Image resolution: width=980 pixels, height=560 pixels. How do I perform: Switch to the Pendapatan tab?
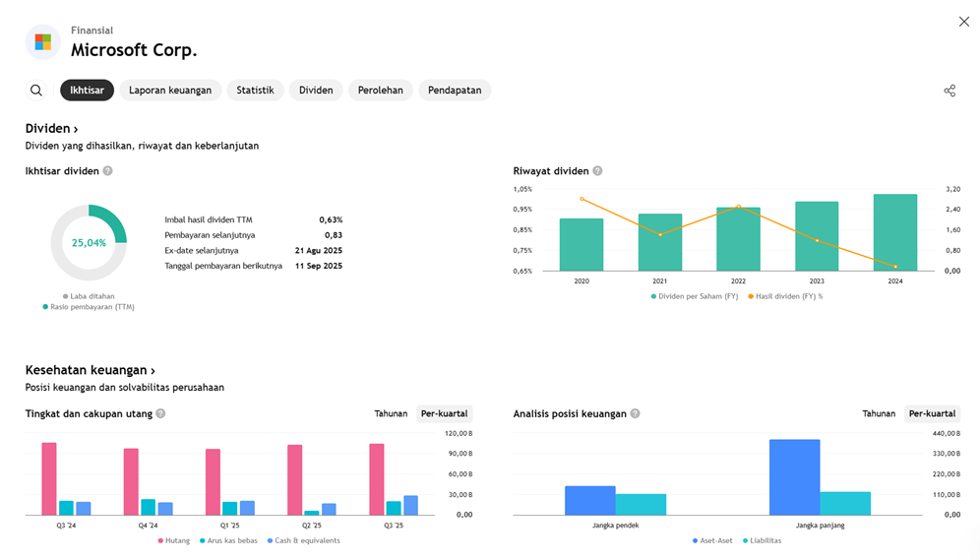(455, 90)
